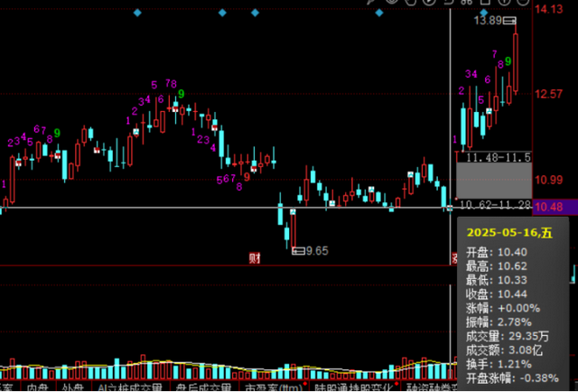The width and height of the screenshot is (578, 392).
Task: Select the 陆股通持股变化 indicator tab
Action: point(353,387)
